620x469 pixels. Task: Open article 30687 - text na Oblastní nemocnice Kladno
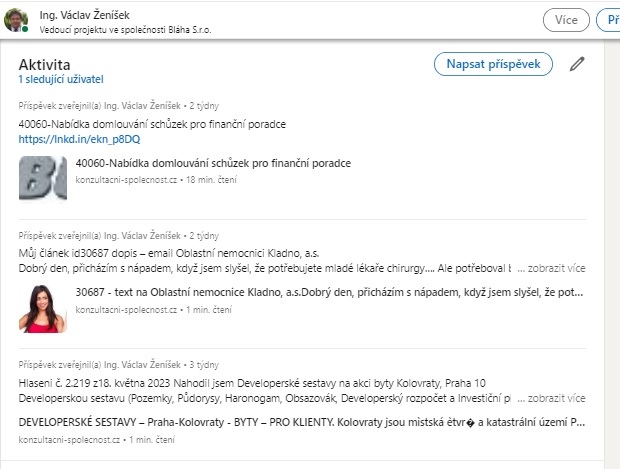(x=329, y=293)
